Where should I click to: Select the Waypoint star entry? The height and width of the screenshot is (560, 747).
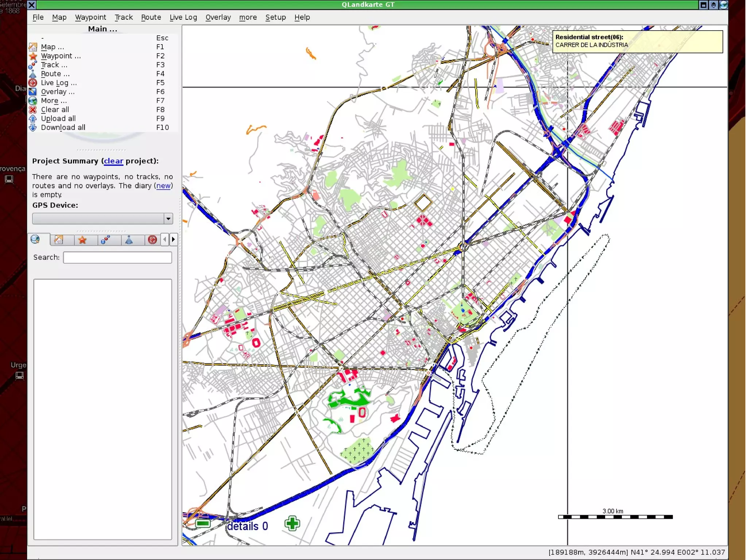click(61, 56)
